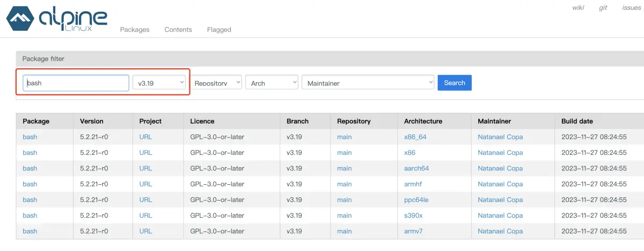Click the Alpine Linux logo
Screen dimensions: 644x251
pos(56,19)
